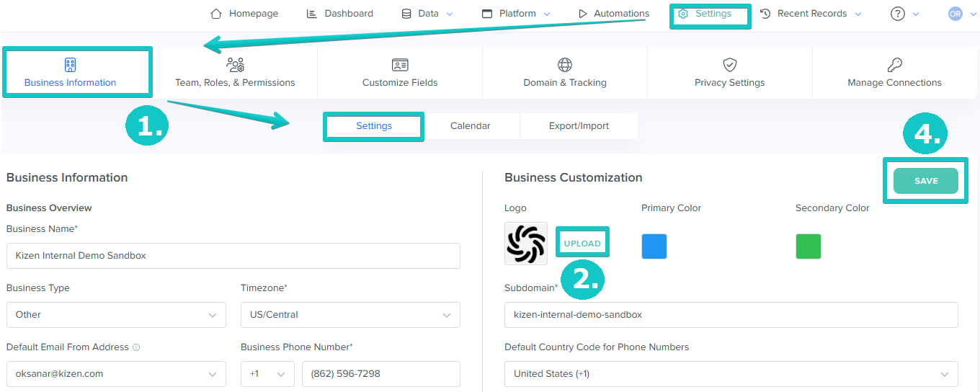Expand the Platform menu chevron
Image resolution: width=980 pixels, height=392 pixels.
pos(547,14)
